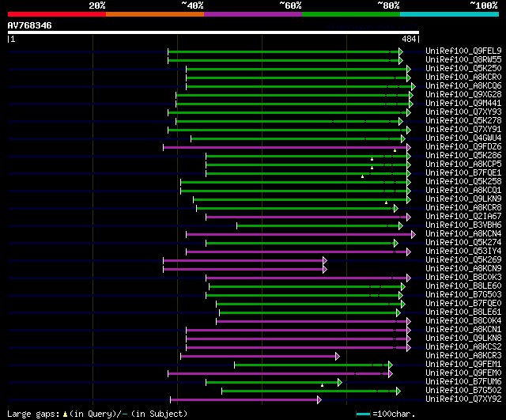Select the UniRef100_Q7XY93 label
The image size is (506, 420).
click(x=463, y=112)
